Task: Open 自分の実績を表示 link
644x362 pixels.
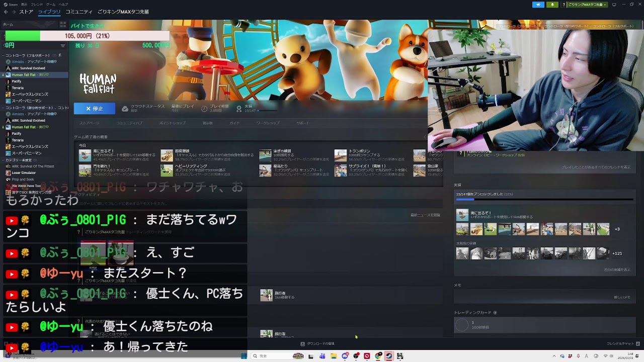Action: [617, 269]
